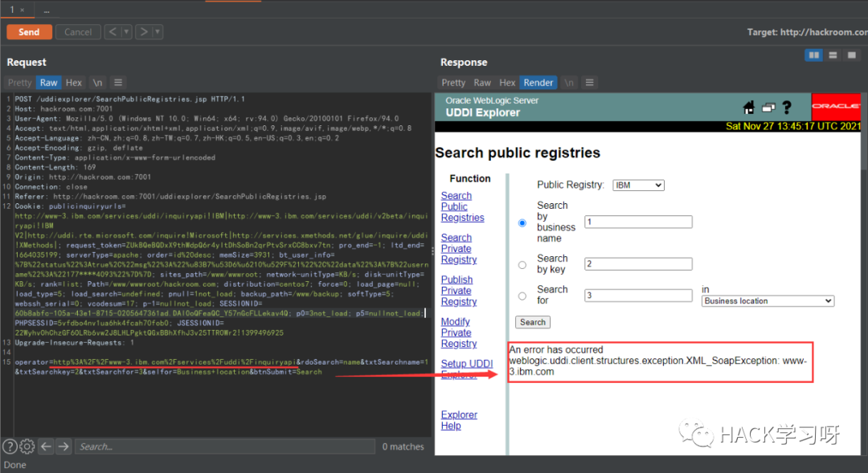Viewport: 868px width, 473px height.
Task: Select Search for radio button
Action: tap(522, 296)
